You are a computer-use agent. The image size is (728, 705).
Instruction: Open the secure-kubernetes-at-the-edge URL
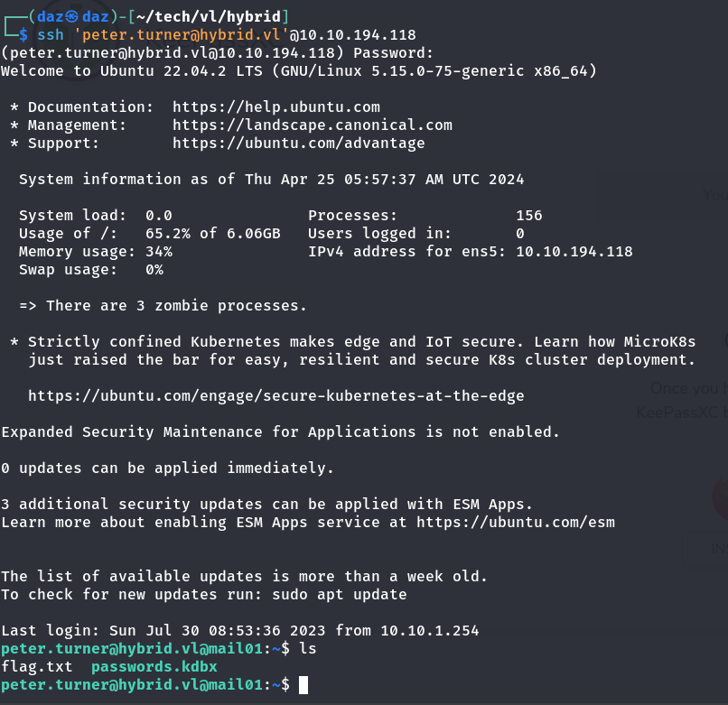[x=275, y=396]
